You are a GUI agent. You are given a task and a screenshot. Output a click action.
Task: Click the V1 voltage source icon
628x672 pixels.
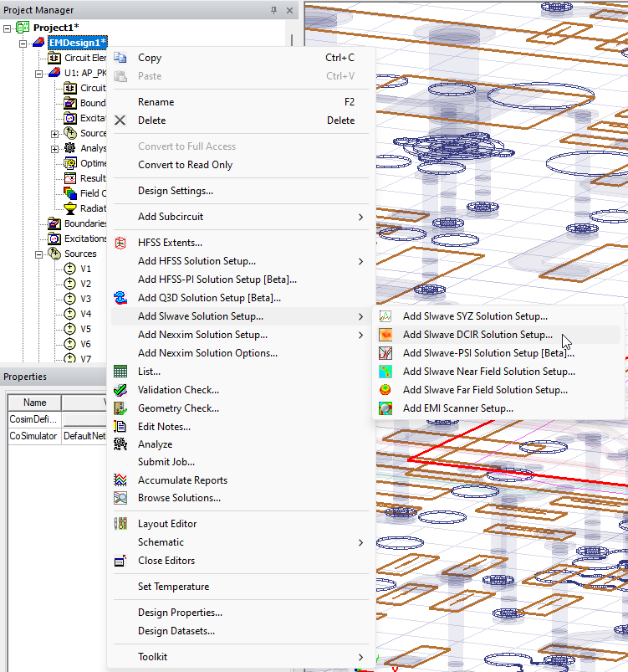70,269
